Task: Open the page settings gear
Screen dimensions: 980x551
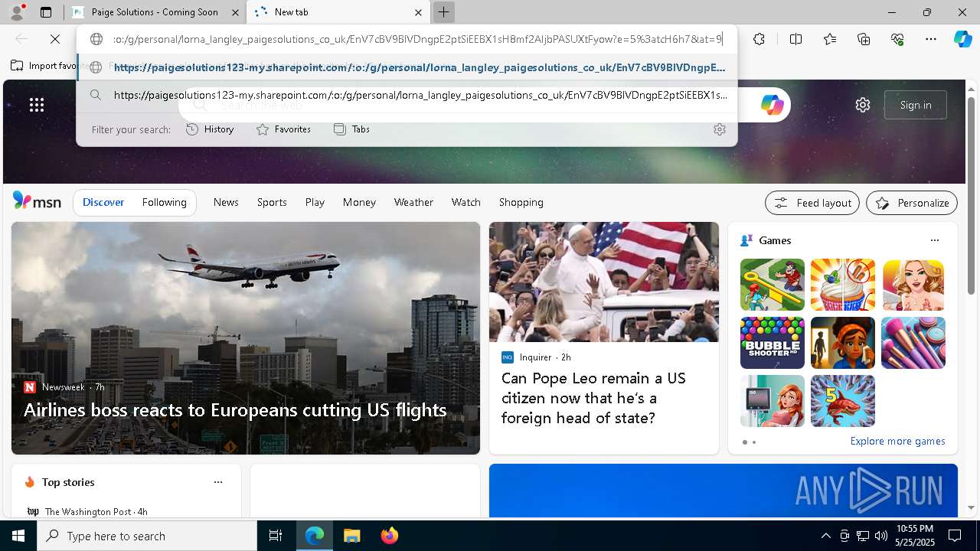Action: (x=863, y=105)
